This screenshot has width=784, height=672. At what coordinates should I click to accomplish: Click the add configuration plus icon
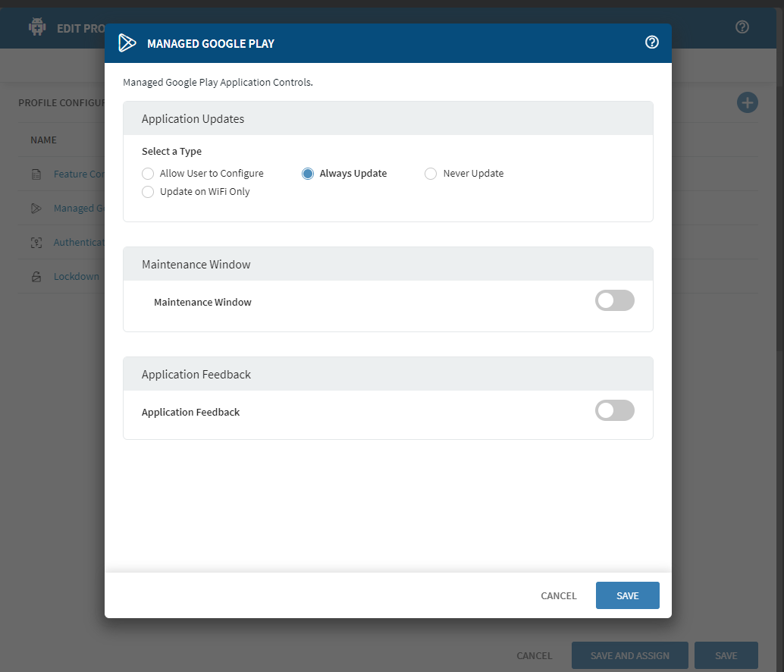747,102
